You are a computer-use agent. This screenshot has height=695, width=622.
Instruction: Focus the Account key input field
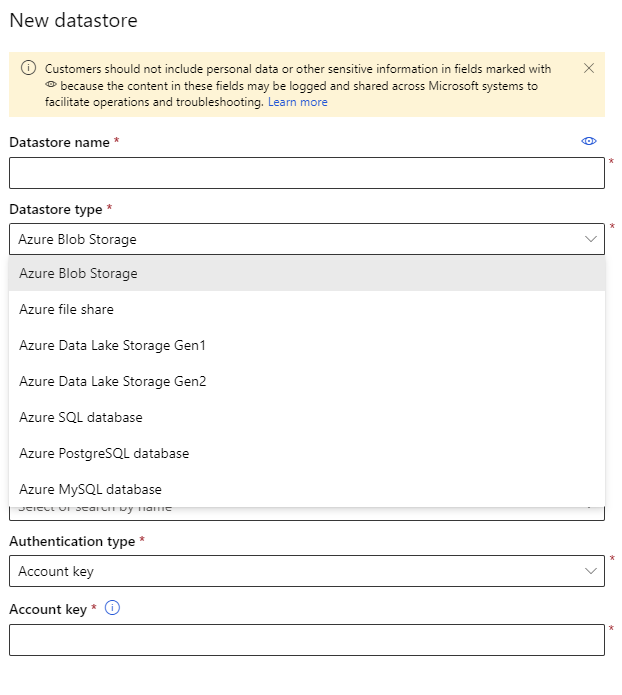[x=307, y=640]
